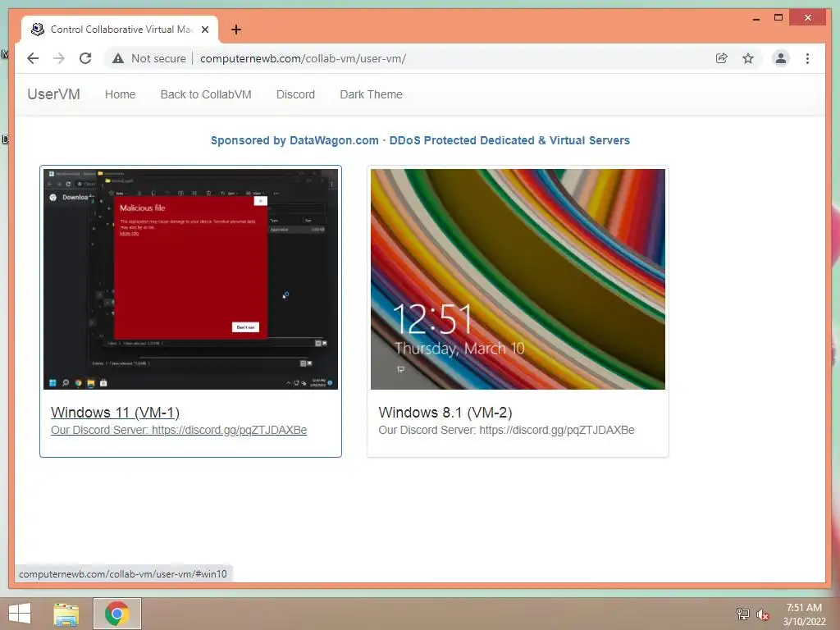Close the Control Collaborative Virtual Machines tab
840x630 pixels.
click(205, 30)
